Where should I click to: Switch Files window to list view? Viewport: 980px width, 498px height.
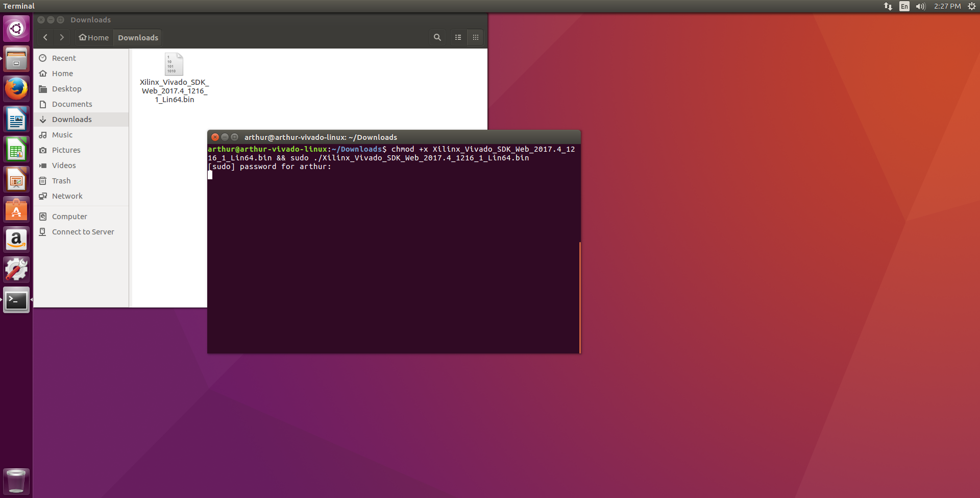coord(458,37)
